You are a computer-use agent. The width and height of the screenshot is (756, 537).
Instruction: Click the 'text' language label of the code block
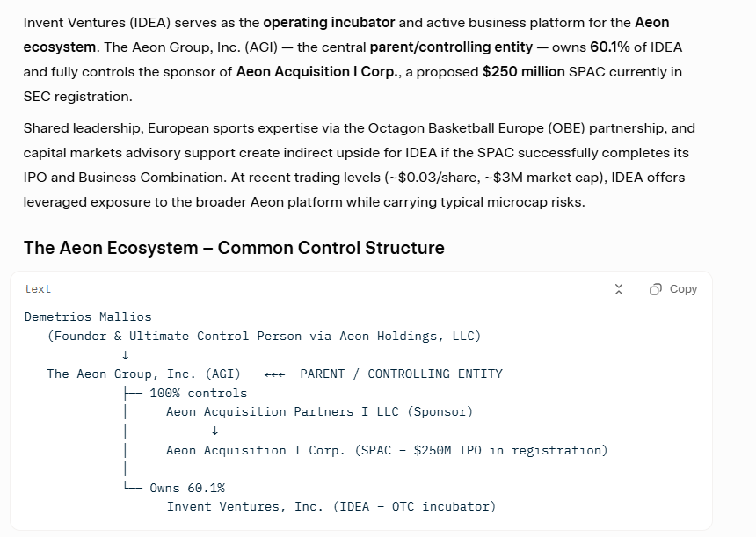(x=38, y=289)
